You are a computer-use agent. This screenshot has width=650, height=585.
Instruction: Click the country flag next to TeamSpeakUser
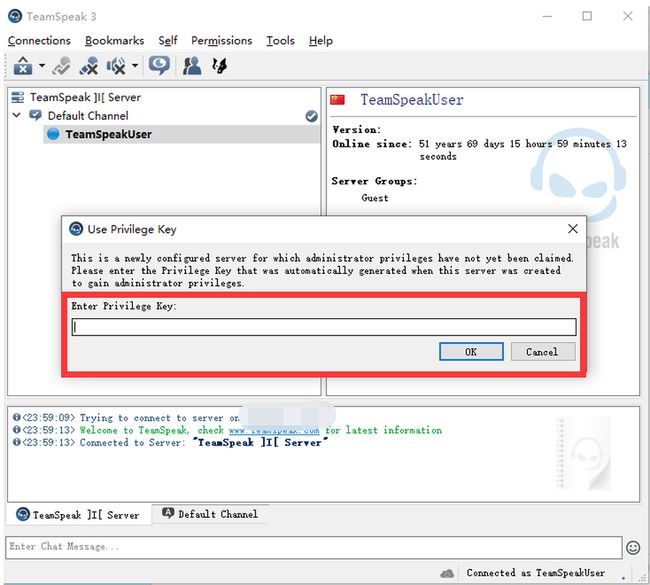[x=337, y=100]
